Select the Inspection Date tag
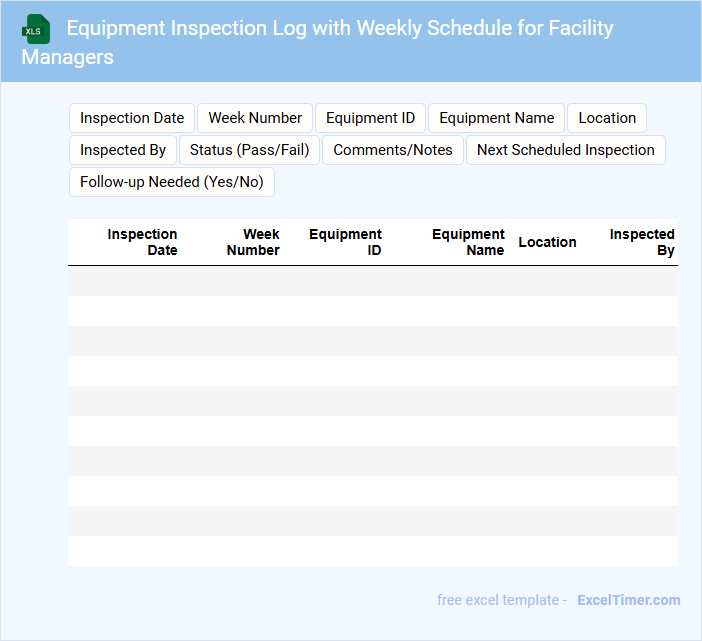This screenshot has height=641, width=702. [132, 118]
